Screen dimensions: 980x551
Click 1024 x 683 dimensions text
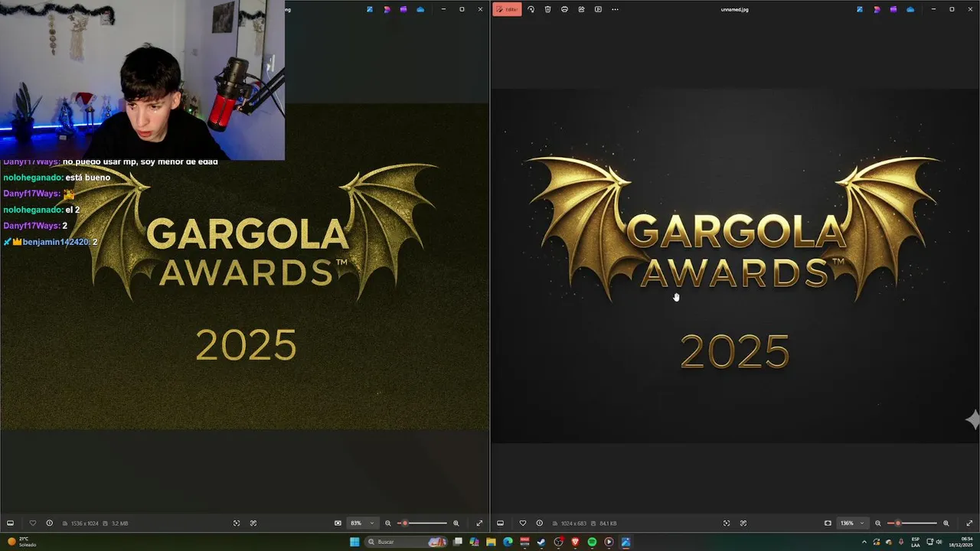573,523
